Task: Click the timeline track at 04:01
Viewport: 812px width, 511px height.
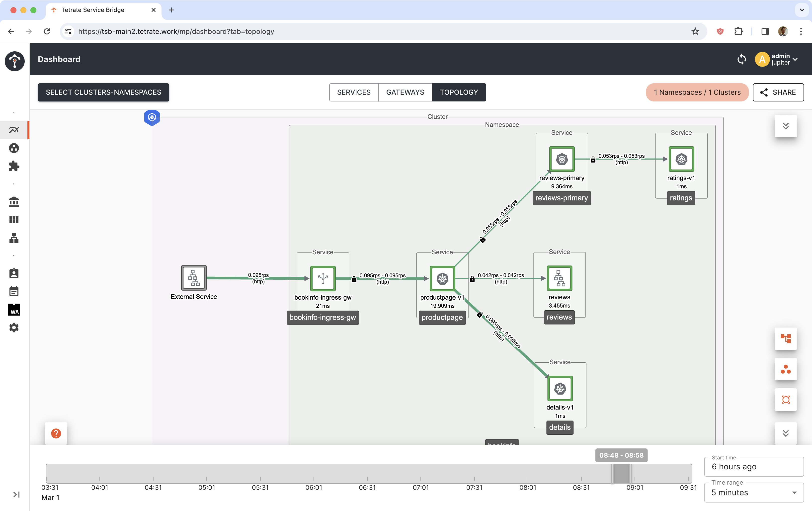Action: click(x=100, y=474)
